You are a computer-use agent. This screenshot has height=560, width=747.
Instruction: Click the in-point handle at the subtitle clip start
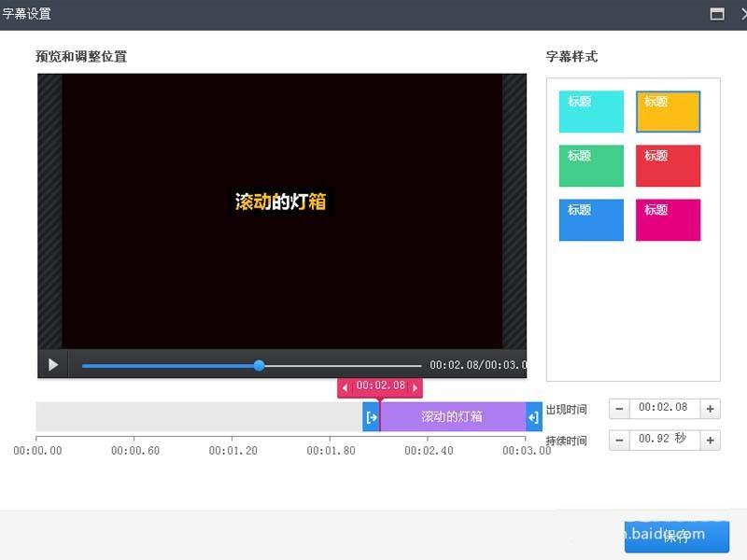[371, 417]
